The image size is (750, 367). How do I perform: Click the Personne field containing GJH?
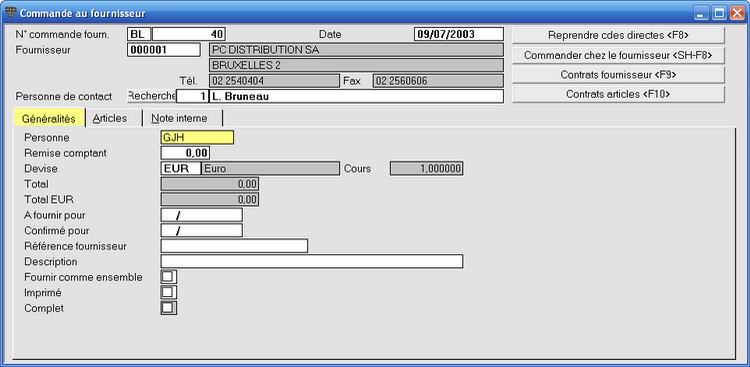point(198,137)
